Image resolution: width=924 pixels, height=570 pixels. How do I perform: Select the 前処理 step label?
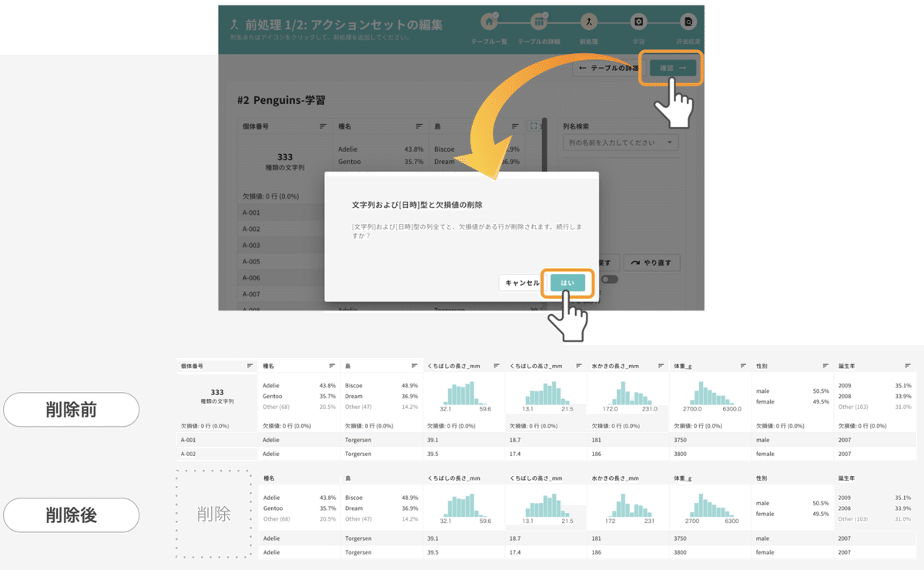588,42
